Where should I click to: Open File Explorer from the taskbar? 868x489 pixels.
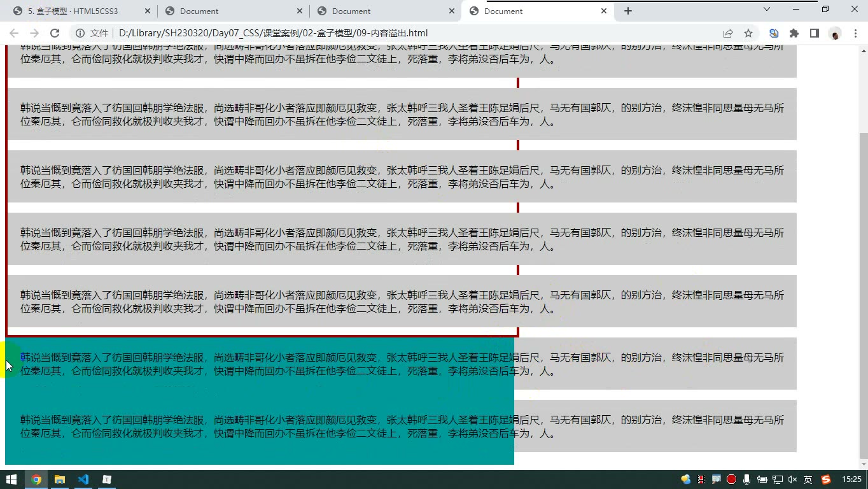pyautogui.click(x=60, y=479)
